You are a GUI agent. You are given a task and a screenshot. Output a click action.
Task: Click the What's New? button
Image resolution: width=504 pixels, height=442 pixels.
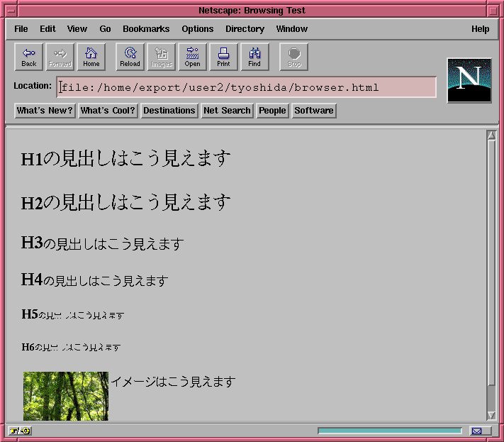click(45, 111)
